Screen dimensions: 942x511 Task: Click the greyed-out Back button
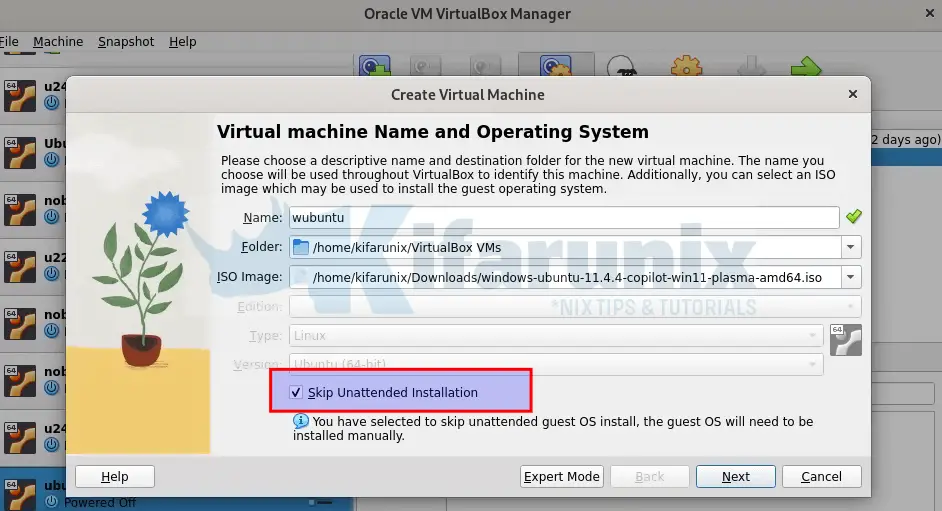(649, 476)
